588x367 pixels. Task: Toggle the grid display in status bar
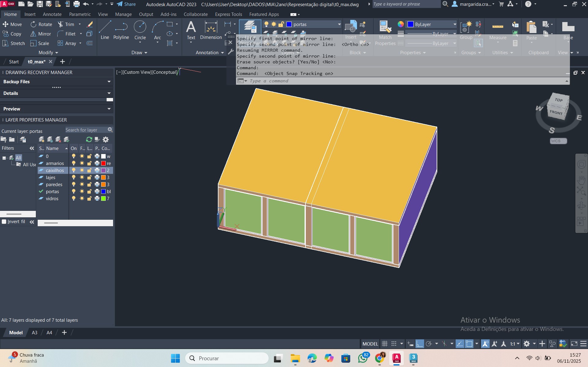coord(385,344)
